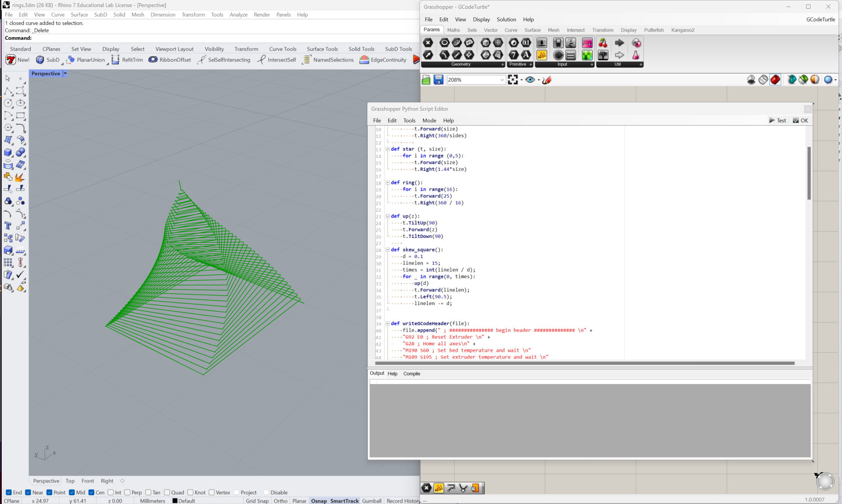Viewport: 842px width, 504px height.
Task: Run the script with the Test button
Action: click(778, 120)
